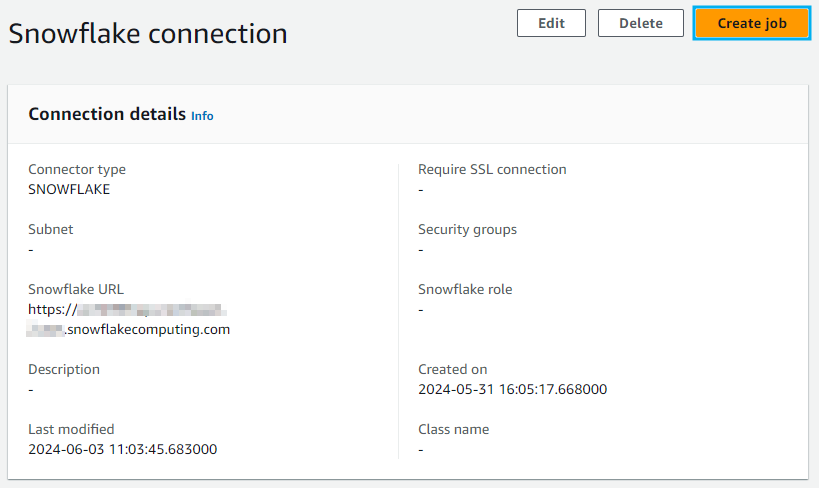Click the Created on label

[452, 369]
